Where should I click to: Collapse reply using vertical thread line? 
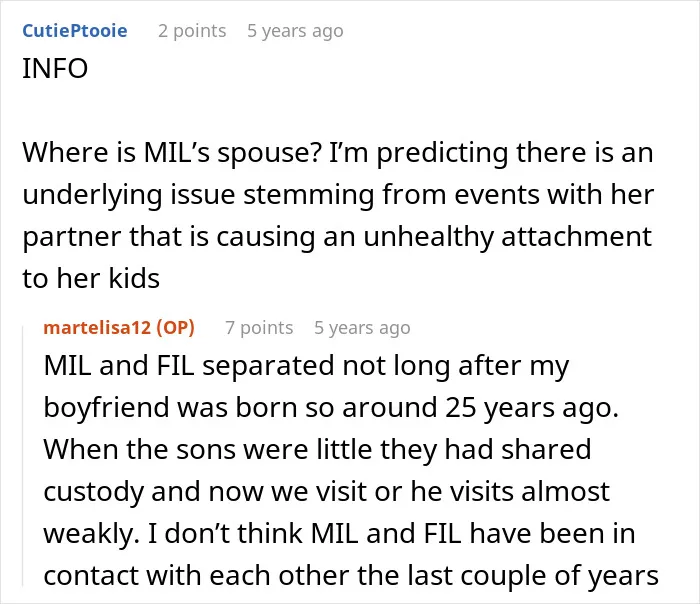(23, 455)
